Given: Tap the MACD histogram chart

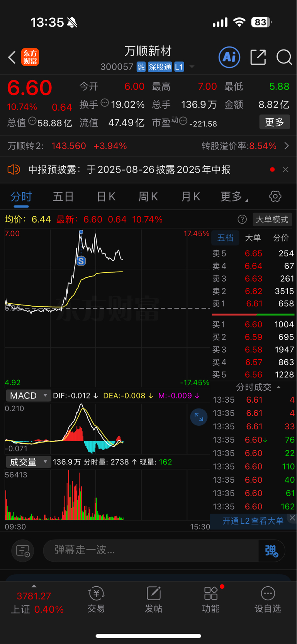Looking at the screenshot, I should (107, 428).
